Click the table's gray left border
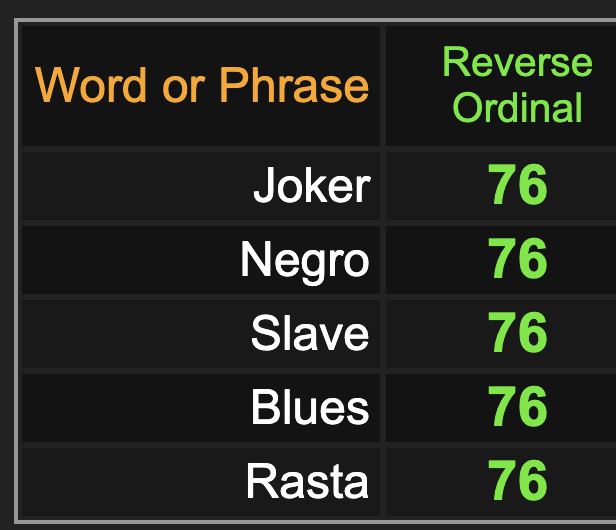The width and height of the screenshot is (616, 530). pos(16,271)
